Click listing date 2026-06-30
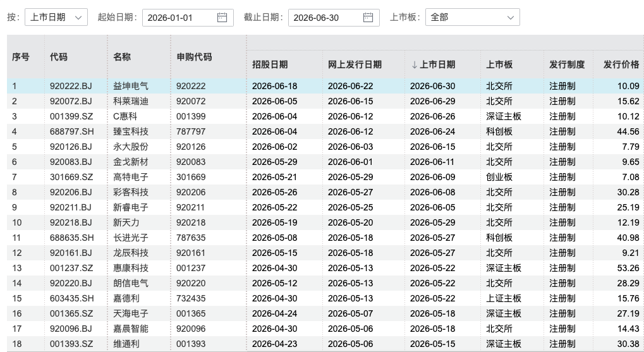Screen dimensions: 644x352 click(432, 86)
